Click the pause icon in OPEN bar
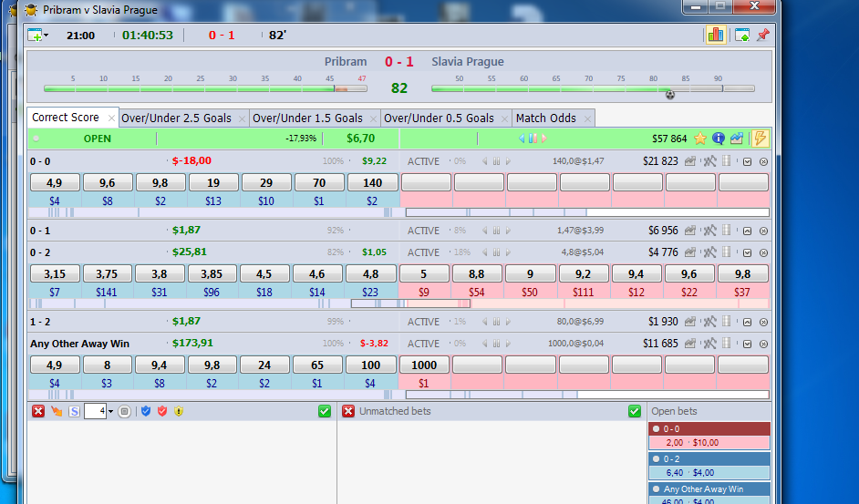Image resolution: width=859 pixels, height=504 pixels. pyautogui.click(x=533, y=139)
